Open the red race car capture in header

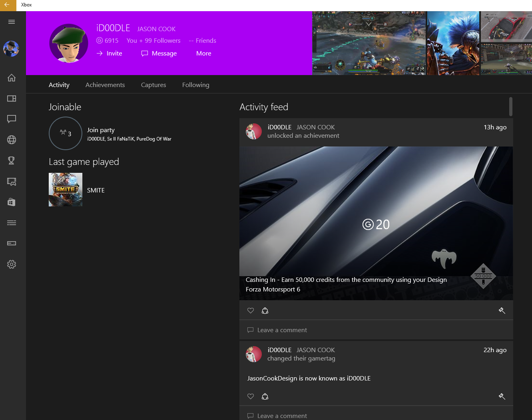(x=506, y=26)
